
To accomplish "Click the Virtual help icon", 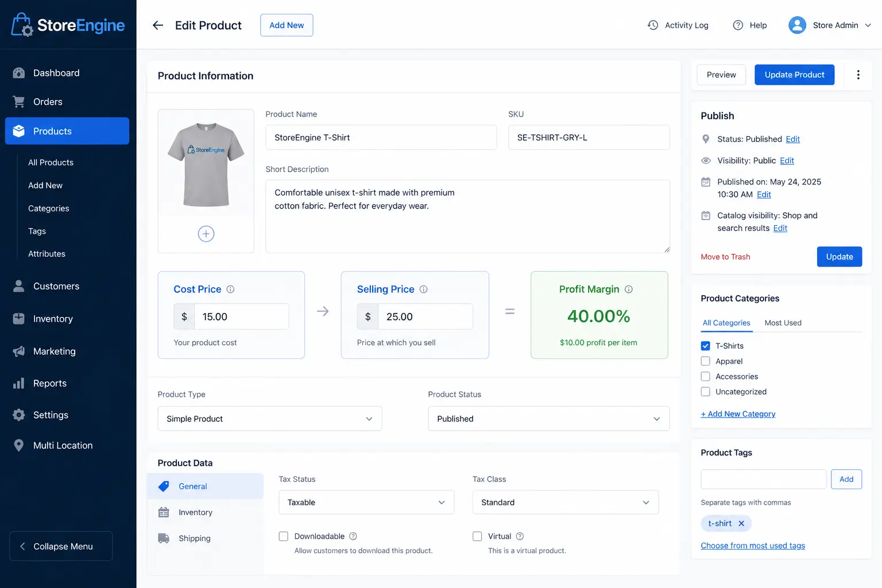I will tap(520, 536).
